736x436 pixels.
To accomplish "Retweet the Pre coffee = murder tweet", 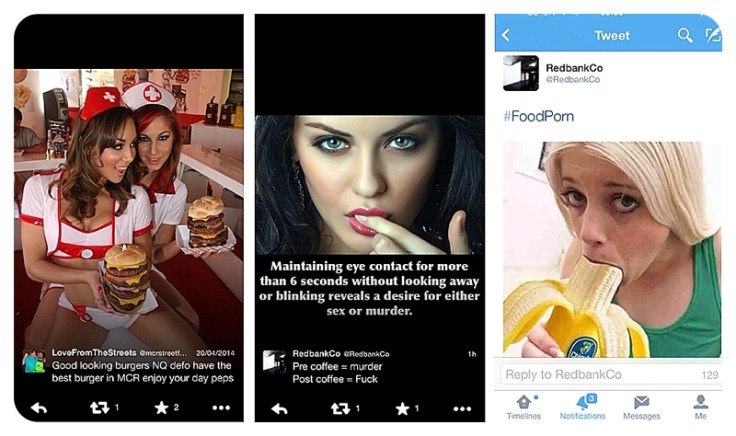I will click(340, 408).
